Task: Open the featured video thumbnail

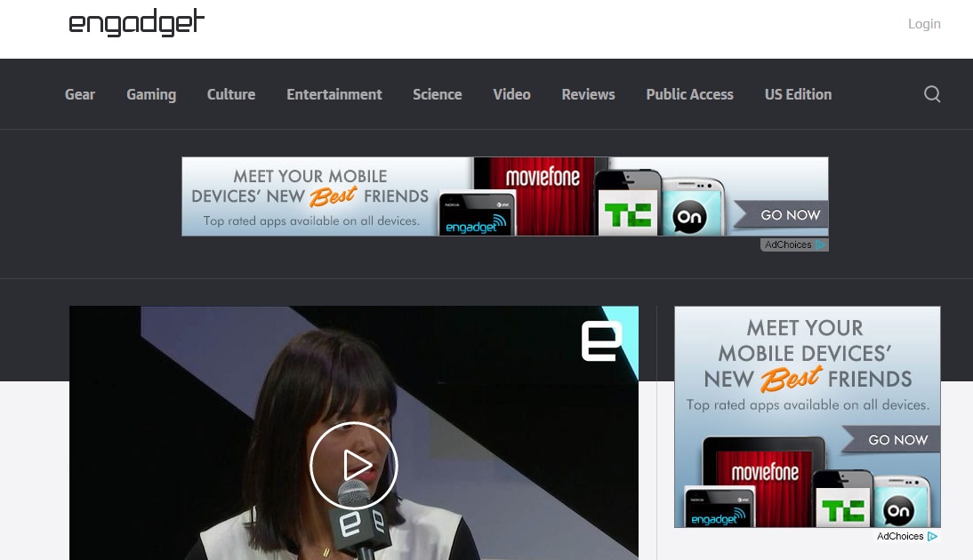Action: 354,433
